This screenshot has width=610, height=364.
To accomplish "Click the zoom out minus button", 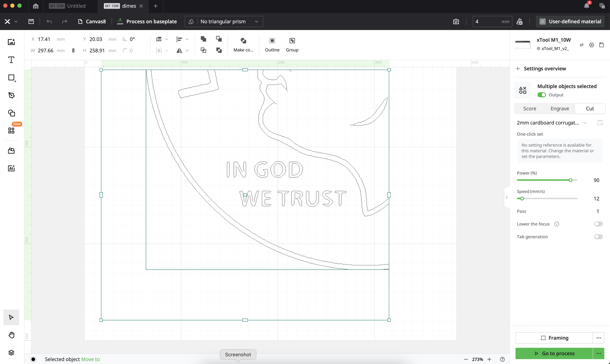I will point(466,359).
